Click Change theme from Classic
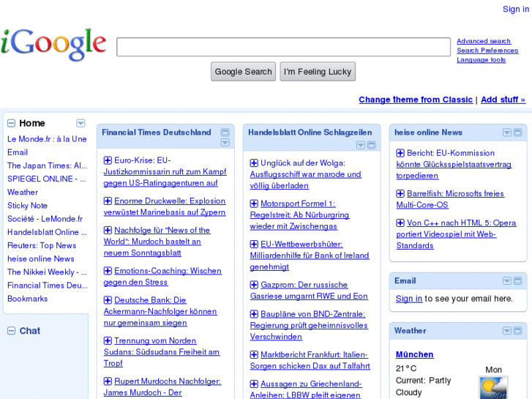Screen dimensions: 532x399 (x=416, y=100)
